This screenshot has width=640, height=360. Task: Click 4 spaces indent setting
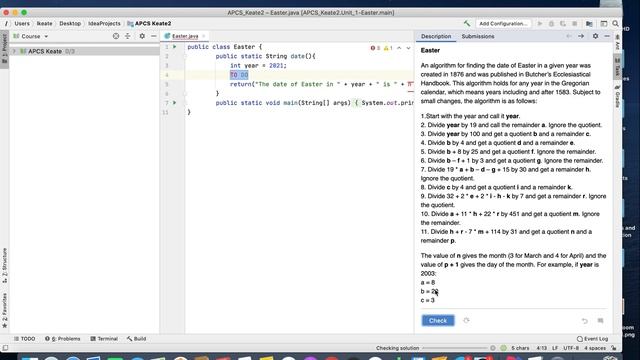(595, 348)
